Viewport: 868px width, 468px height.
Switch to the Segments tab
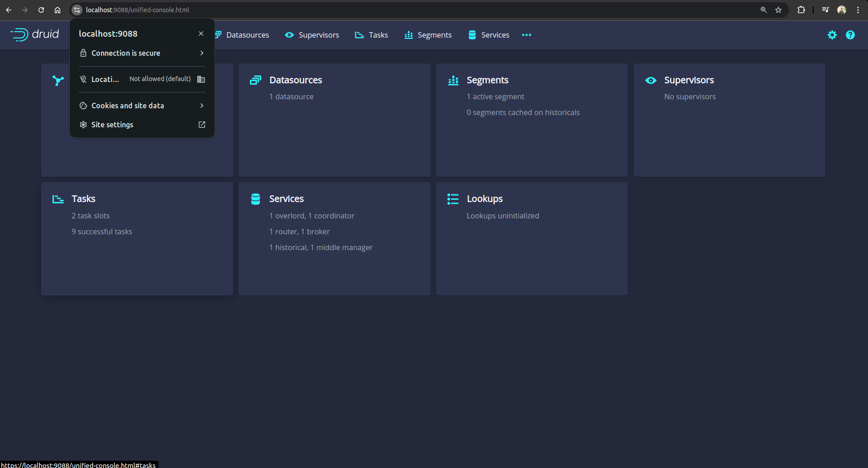coord(428,35)
